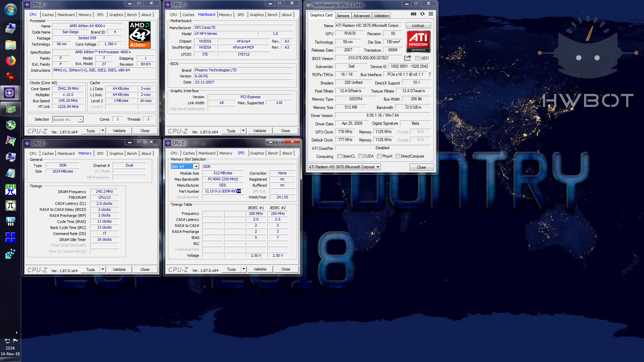
Task: Switch to CPU-Z via its taskbar icon
Action: point(10,93)
